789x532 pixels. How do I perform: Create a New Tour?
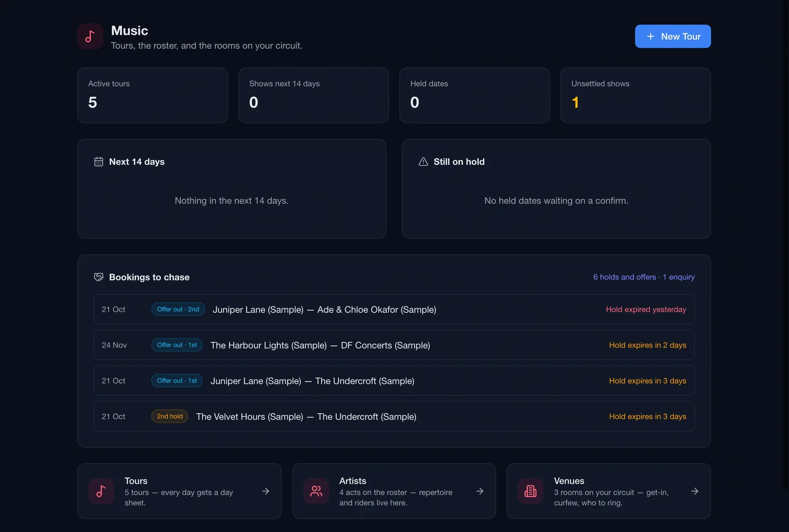(673, 36)
